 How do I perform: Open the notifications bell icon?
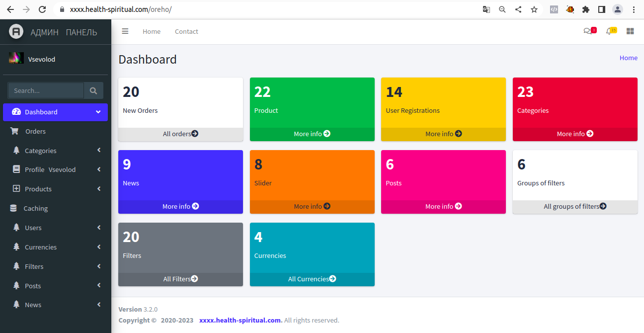point(611,31)
